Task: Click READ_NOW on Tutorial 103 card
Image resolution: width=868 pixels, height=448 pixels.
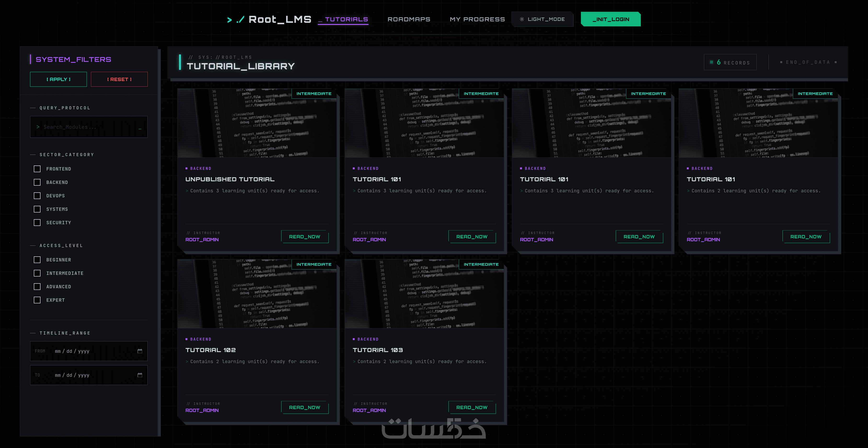Action: (x=472, y=407)
